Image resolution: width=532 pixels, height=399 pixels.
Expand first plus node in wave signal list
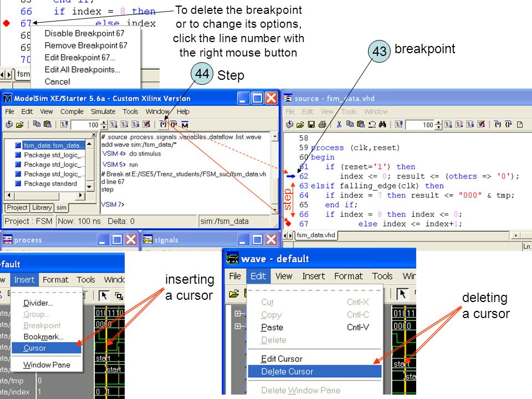click(238, 314)
